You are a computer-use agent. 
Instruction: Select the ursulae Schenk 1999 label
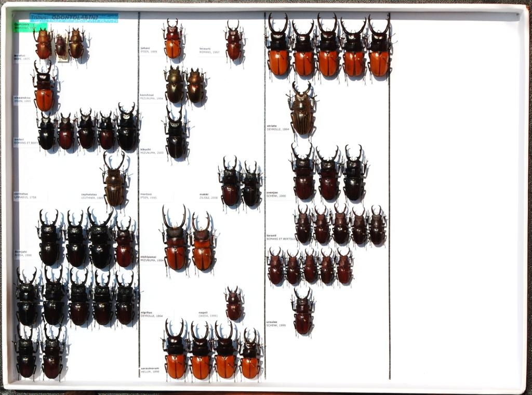pos(276,323)
